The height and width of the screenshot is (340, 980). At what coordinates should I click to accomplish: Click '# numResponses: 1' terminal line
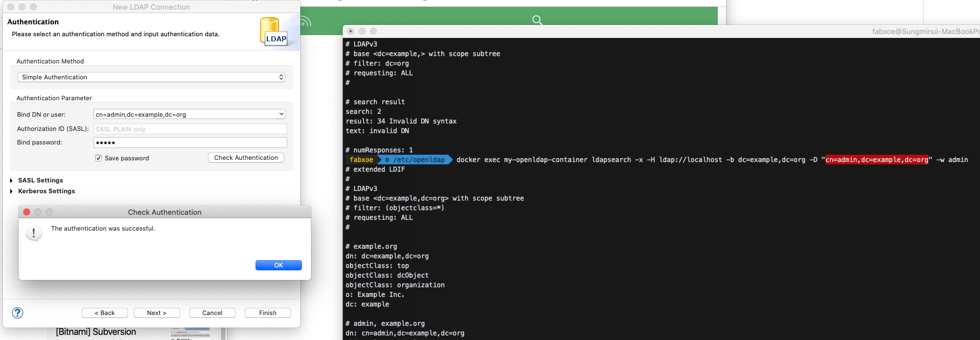click(x=379, y=150)
